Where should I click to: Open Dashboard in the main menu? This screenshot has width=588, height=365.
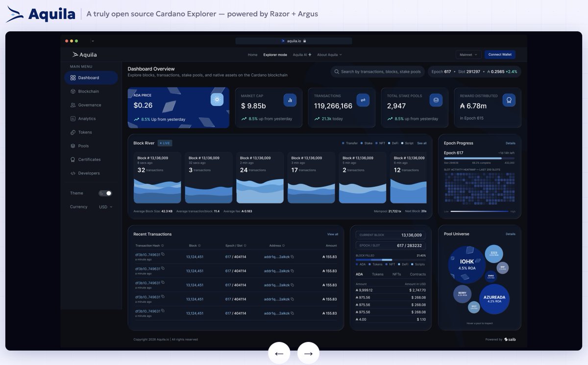pos(91,78)
